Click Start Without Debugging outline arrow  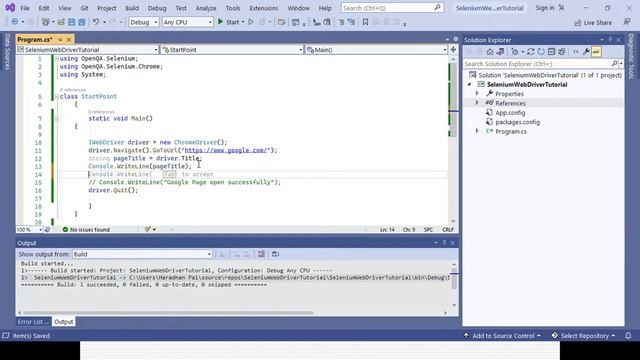251,22
